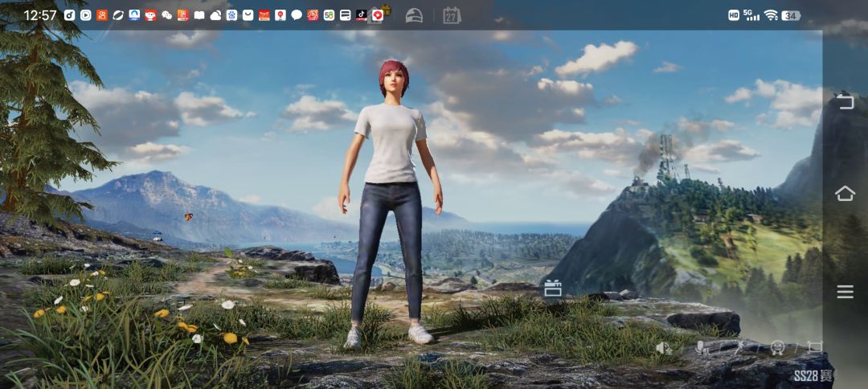Tap the emote face icon
This screenshot has width=868, height=389.
(777, 347)
